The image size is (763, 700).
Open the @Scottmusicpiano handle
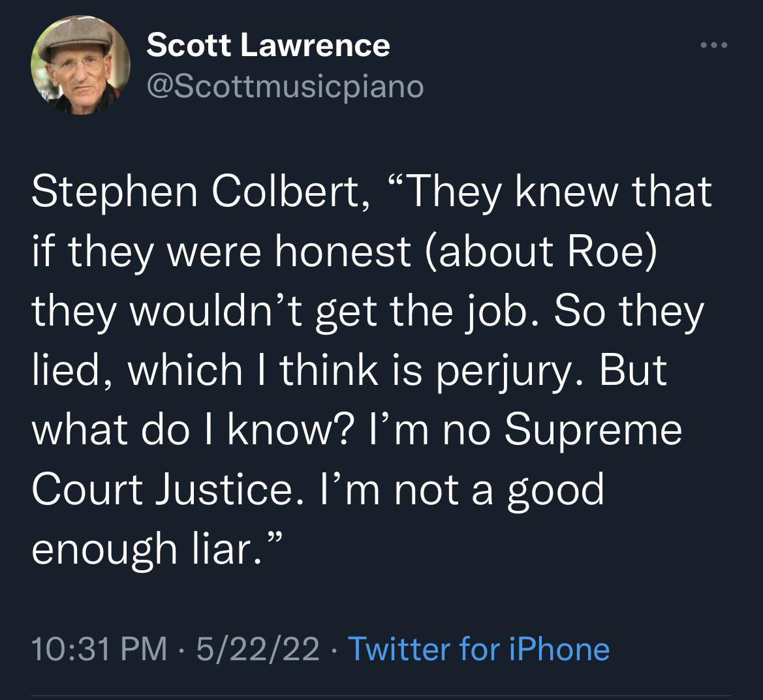coord(285,87)
